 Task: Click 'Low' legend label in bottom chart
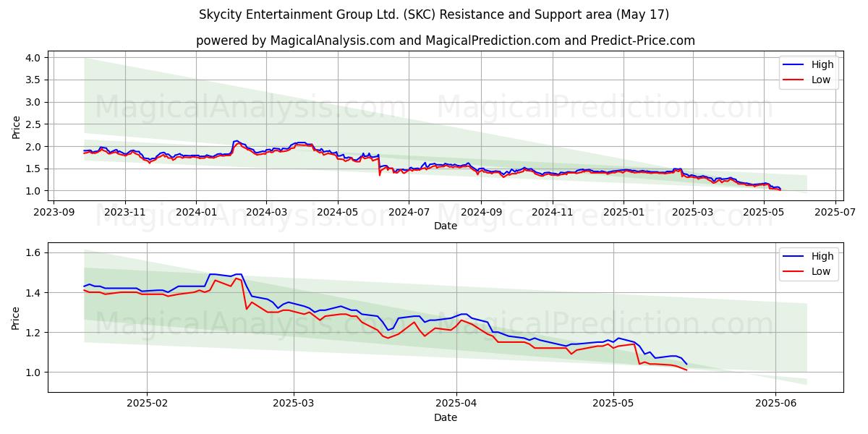tap(821, 271)
